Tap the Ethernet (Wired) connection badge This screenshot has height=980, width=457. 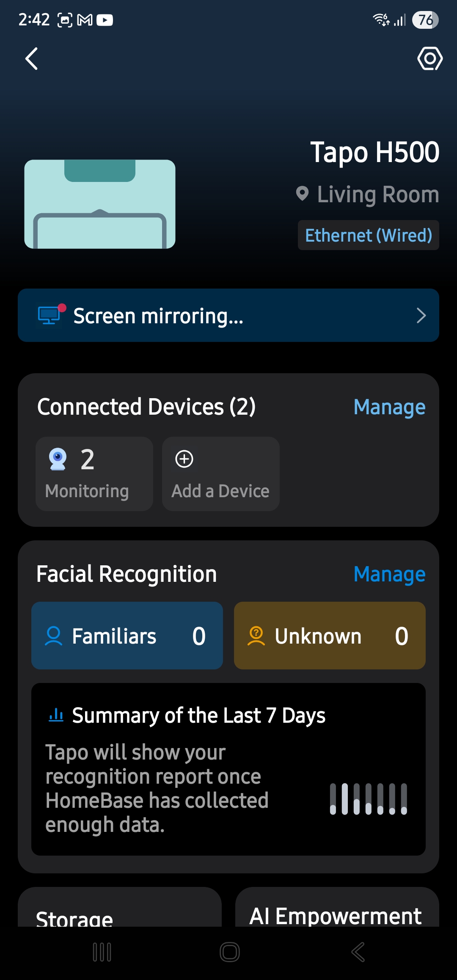point(368,235)
